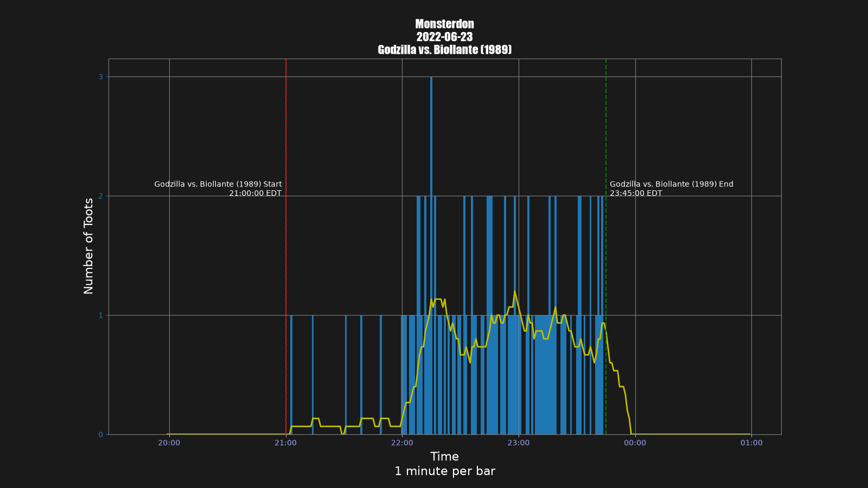Viewport: 868px width, 488px height.
Task: Select the "22:00" x-axis tick label
Action: (x=402, y=443)
